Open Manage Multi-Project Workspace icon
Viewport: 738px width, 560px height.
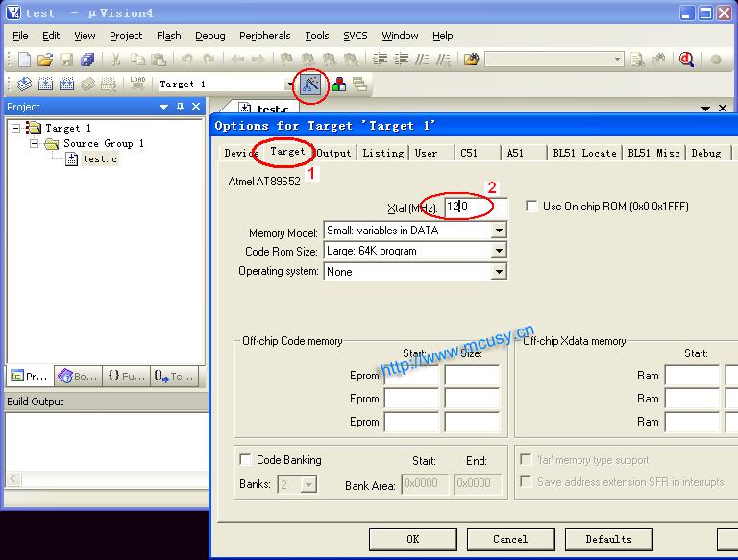[x=360, y=85]
